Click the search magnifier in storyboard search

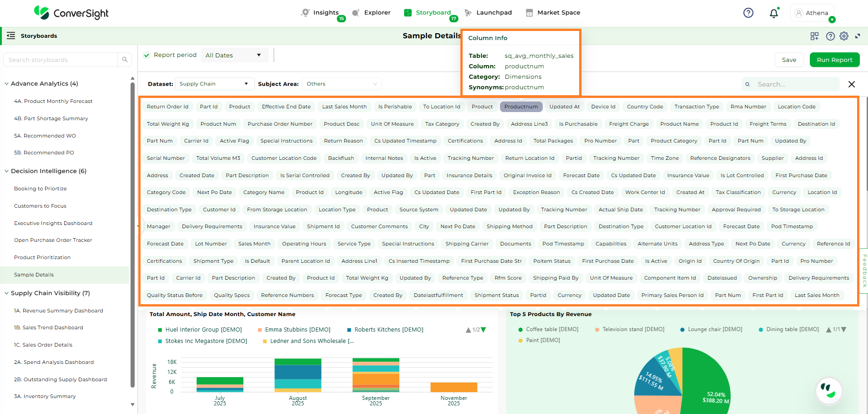pyautogui.click(x=125, y=60)
